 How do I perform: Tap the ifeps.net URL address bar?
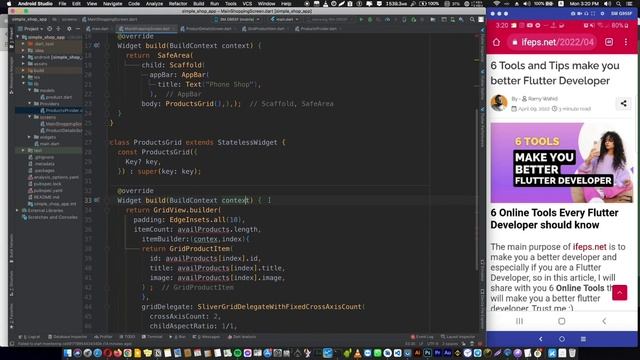pyautogui.click(x=553, y=42)
